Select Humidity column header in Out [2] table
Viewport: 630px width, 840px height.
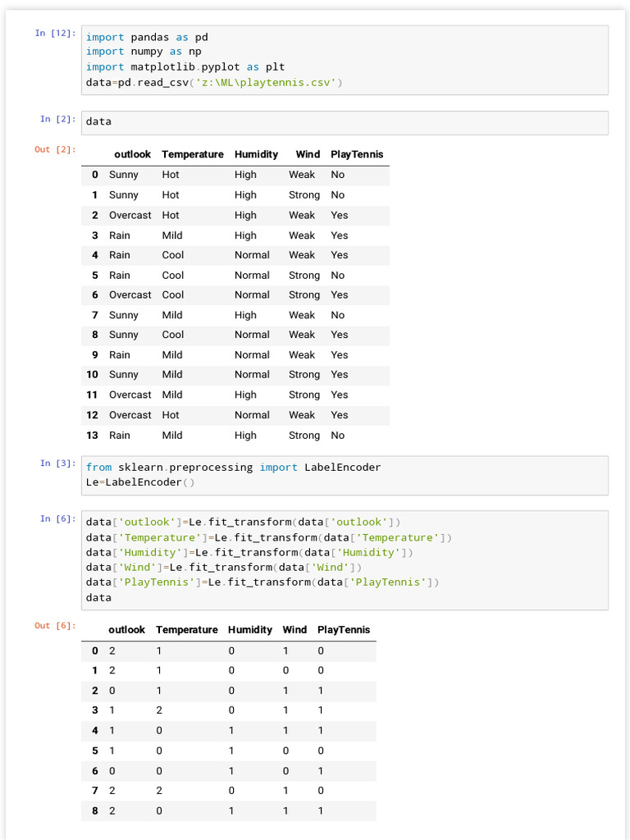[256, 154]
